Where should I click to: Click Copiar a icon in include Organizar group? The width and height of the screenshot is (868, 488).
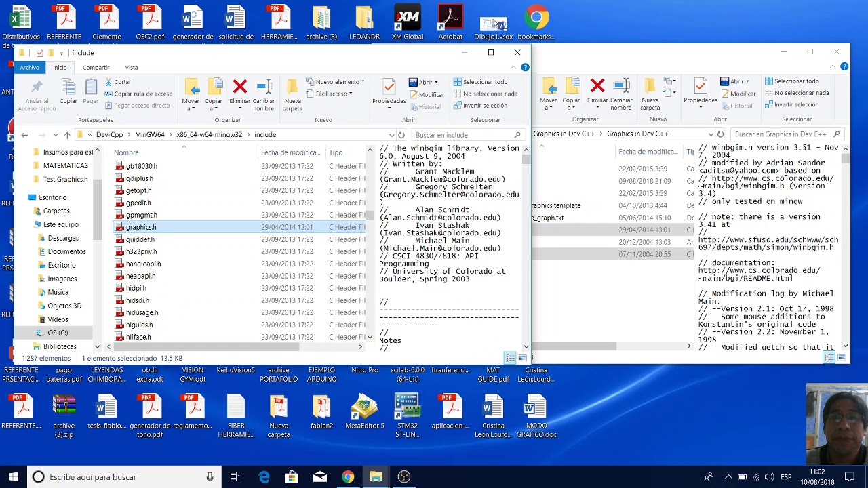214,87
